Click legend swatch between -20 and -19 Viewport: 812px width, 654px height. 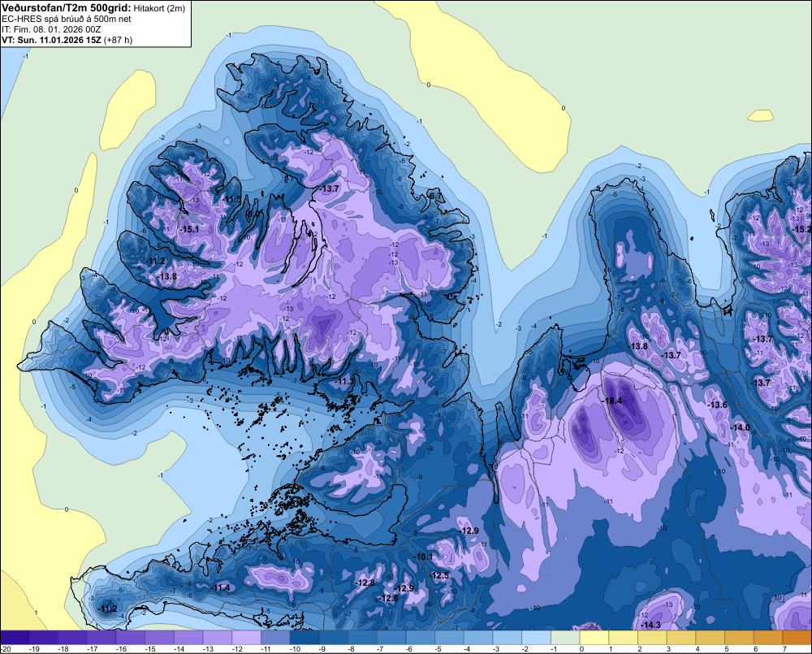tap(15, 638)
